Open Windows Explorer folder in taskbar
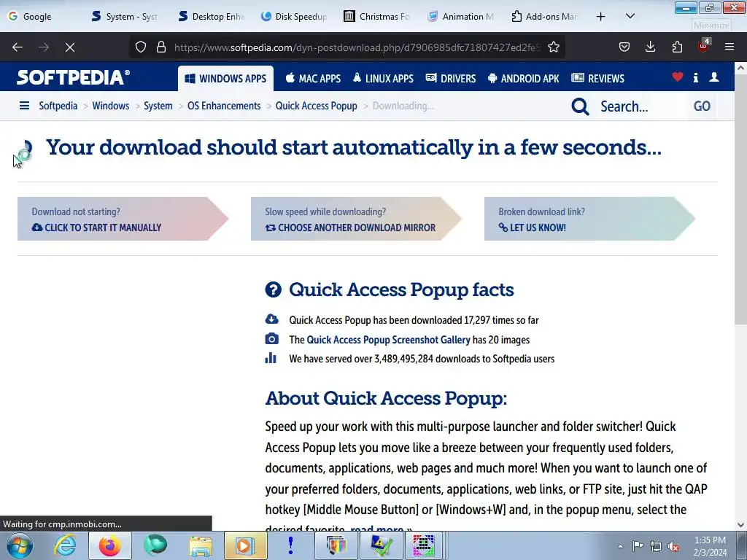This screenshot has height=560, width=747. coord(201,545)
